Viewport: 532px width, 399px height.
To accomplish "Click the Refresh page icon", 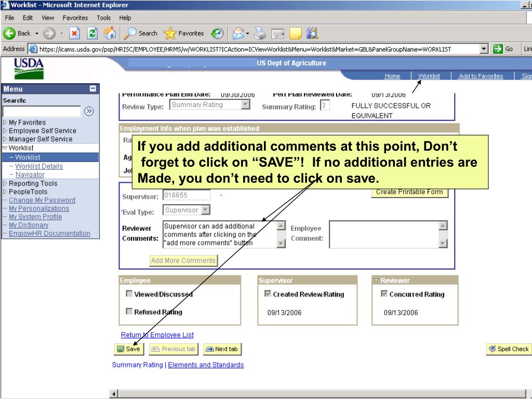I will point(92,33).
